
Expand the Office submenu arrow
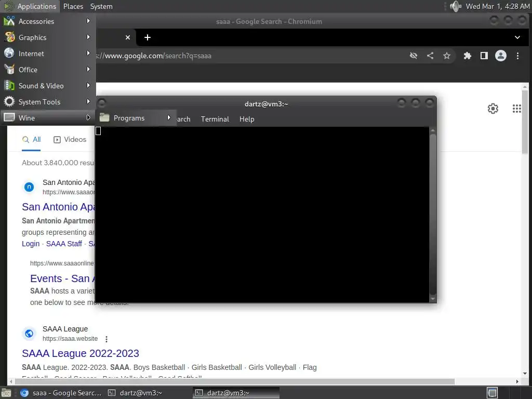pos(88,69)
